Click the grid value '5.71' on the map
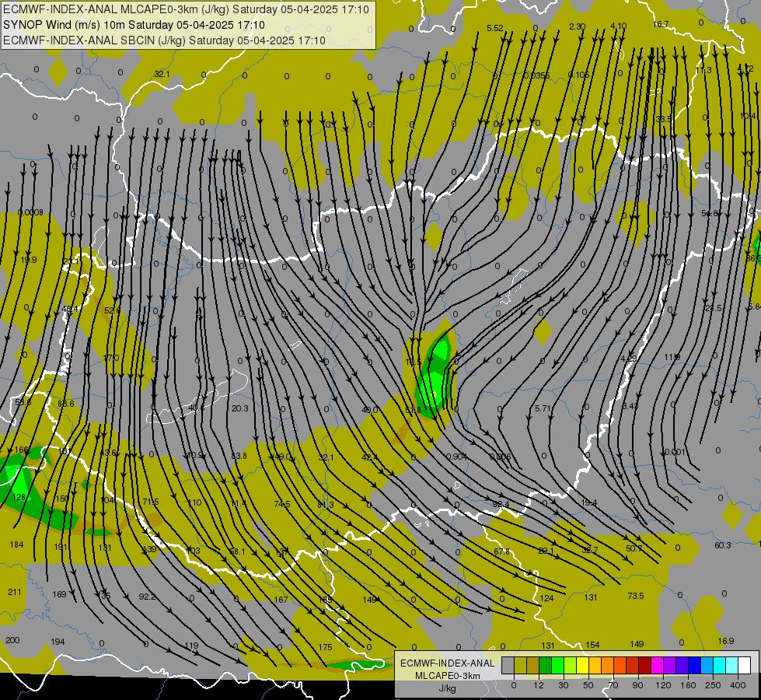The width and height of the screenshot is (761, 700). tap(543, 408)
